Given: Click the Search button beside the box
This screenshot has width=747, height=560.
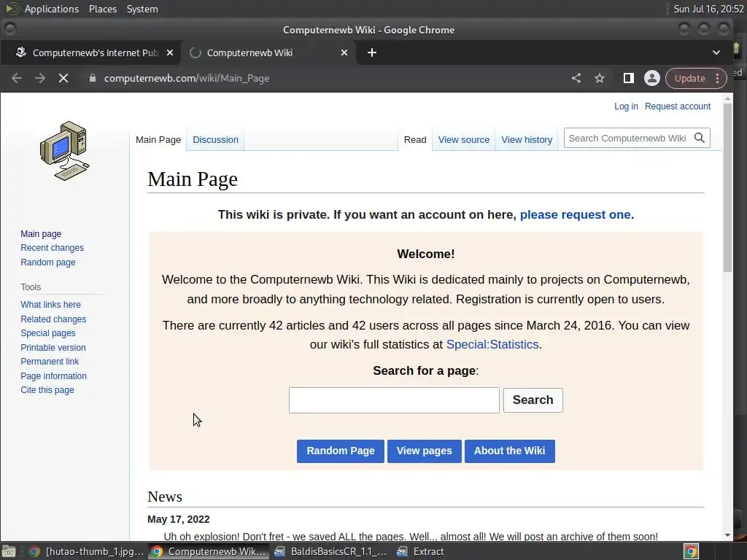Looking at the screenshot, I should click(533, 400).
